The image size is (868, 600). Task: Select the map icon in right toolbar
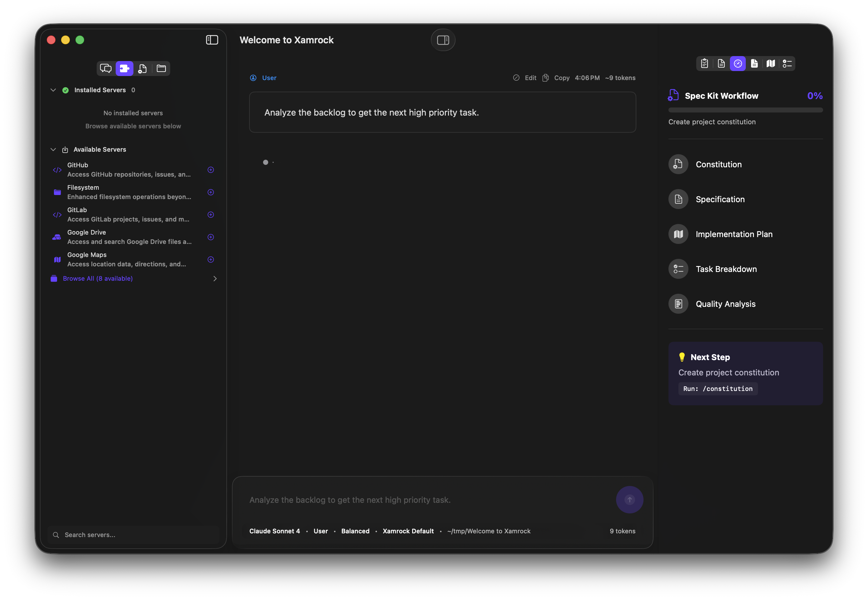click(x=770, y=64)
